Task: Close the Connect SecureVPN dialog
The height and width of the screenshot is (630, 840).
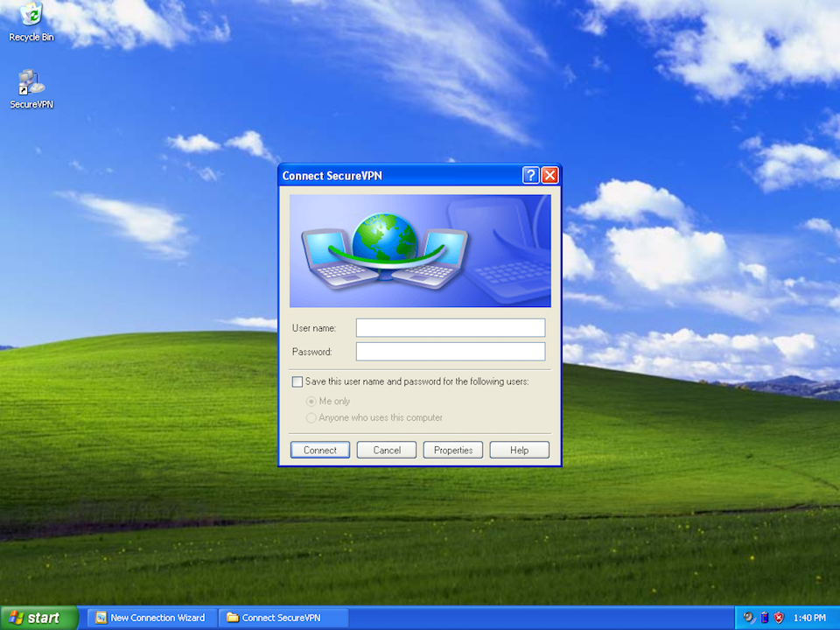Action: 550,175
